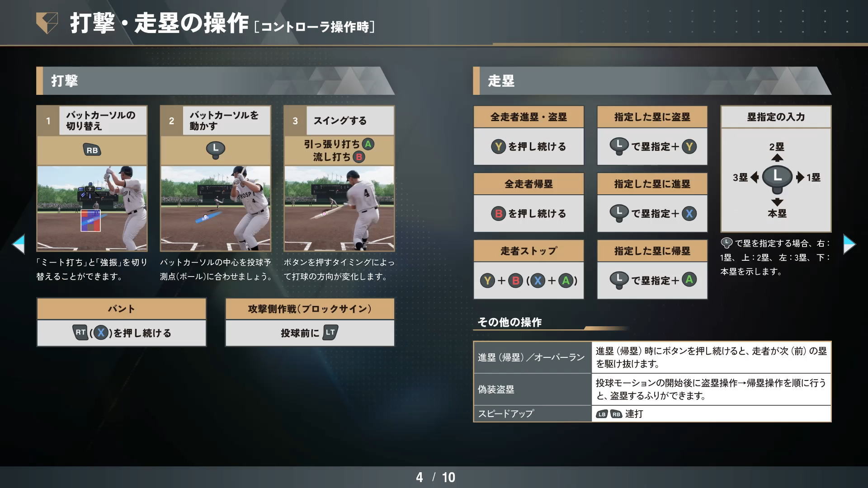Click the Y icon in 指定した塁に盗塁

689,146
